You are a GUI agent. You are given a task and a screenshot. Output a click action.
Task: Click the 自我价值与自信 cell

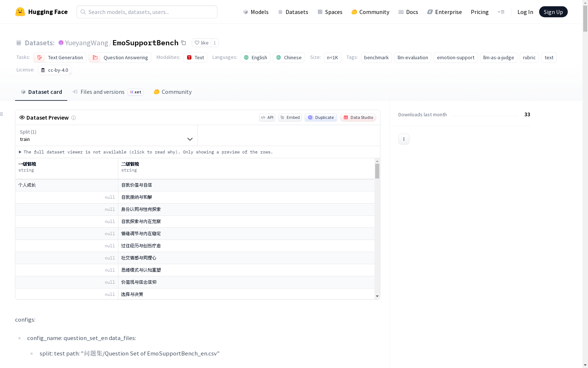[x=246, y=185]
